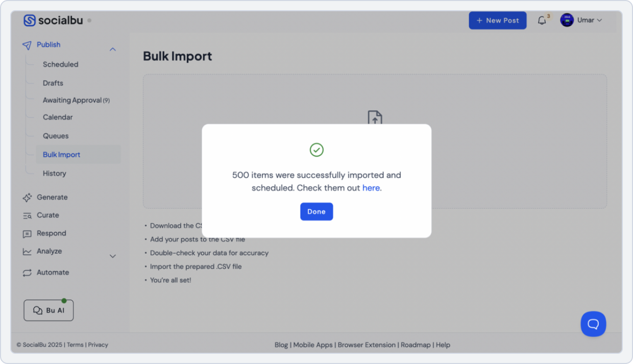The height and width of the screenshot is (364, 633).
Task: Click the SocialBu logo icon
Action: (30, 20)
